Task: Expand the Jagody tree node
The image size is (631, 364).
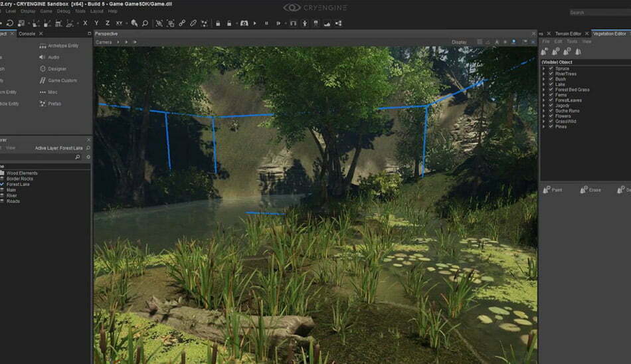Action: (544, 106)
